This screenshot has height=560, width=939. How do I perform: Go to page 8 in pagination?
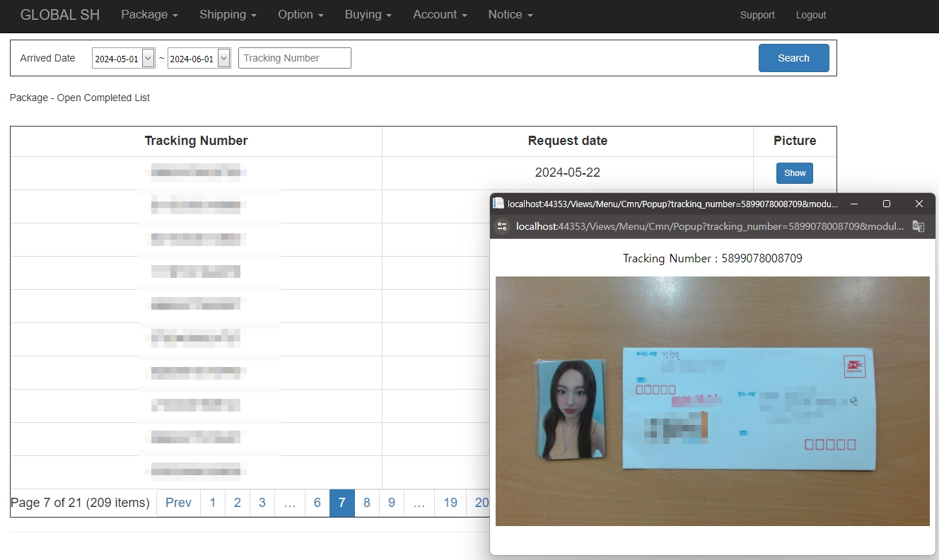[366, 503]
